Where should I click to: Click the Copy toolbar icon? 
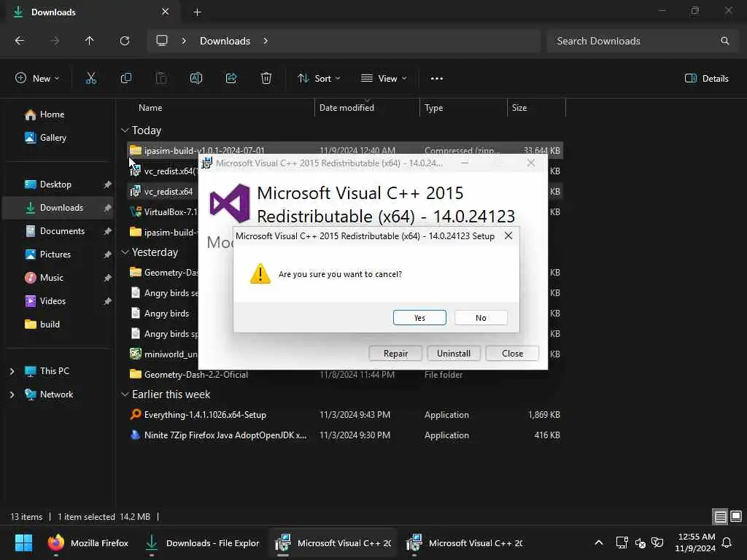[125, 79]
